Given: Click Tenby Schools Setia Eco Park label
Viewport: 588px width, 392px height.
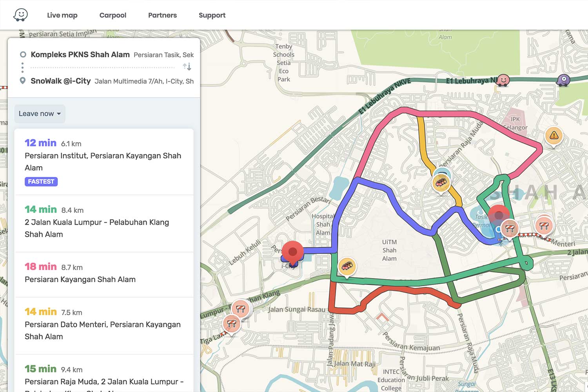Looking at the screenshot, I should tap(284, 63).
